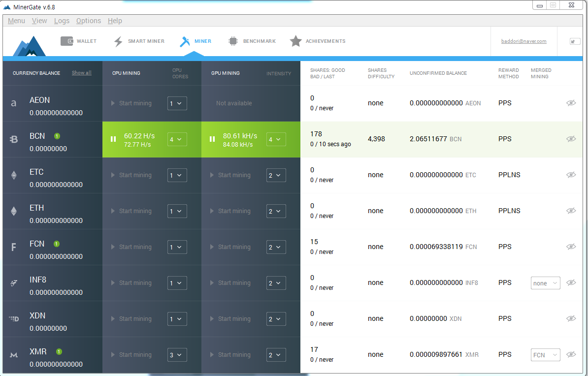The height and width of the screenshot is (376, 588).
Task: Click the BCN shares difficulty 4,398
Action: coord(377,139)
